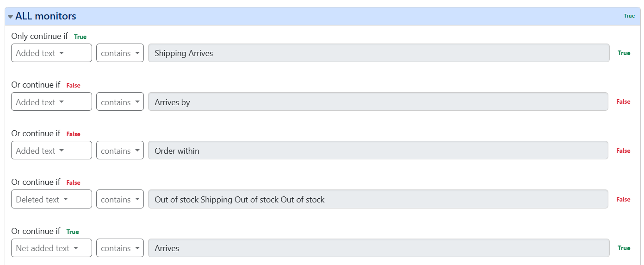
Task: Click the Out of stock Shipping text field
Action: [378, 199]
